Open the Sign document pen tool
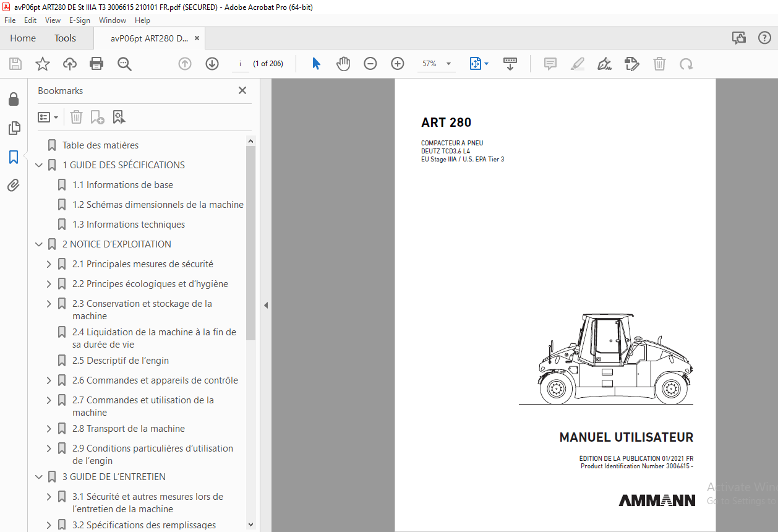The image size is (778, 532). (x=605, y=64)
